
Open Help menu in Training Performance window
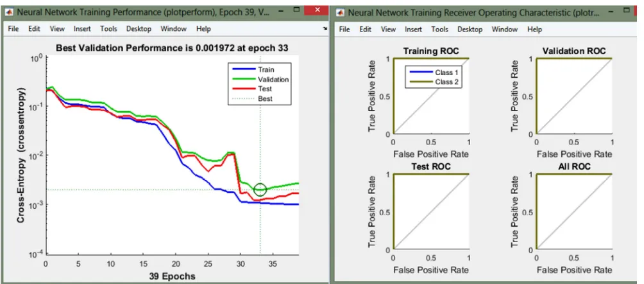click(x=203, y=29)
